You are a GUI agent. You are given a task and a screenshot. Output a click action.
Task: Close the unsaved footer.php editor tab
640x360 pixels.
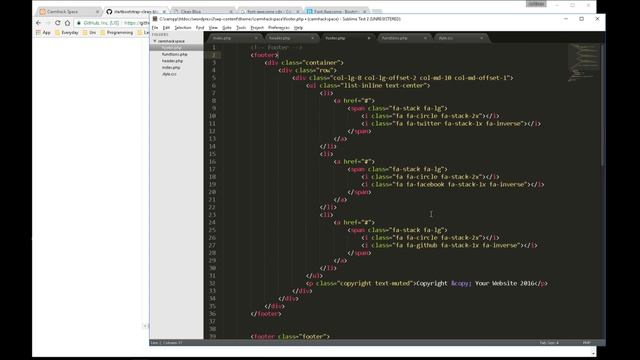[x=369, y=38]
